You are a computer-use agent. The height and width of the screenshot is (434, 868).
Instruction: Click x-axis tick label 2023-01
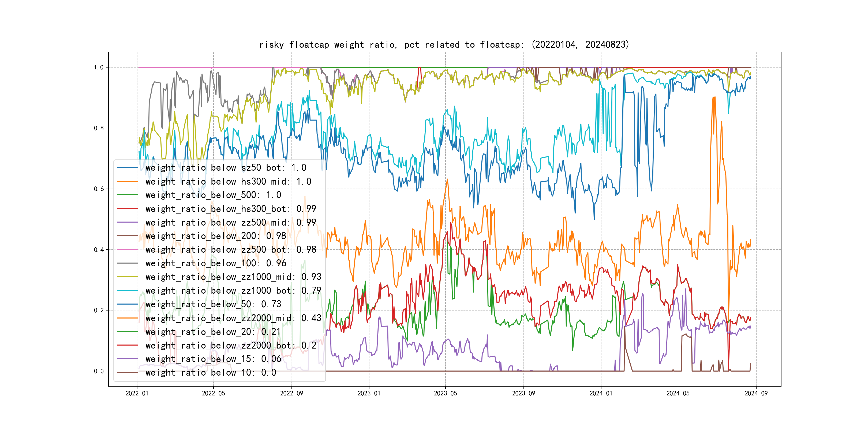(369, 393)
